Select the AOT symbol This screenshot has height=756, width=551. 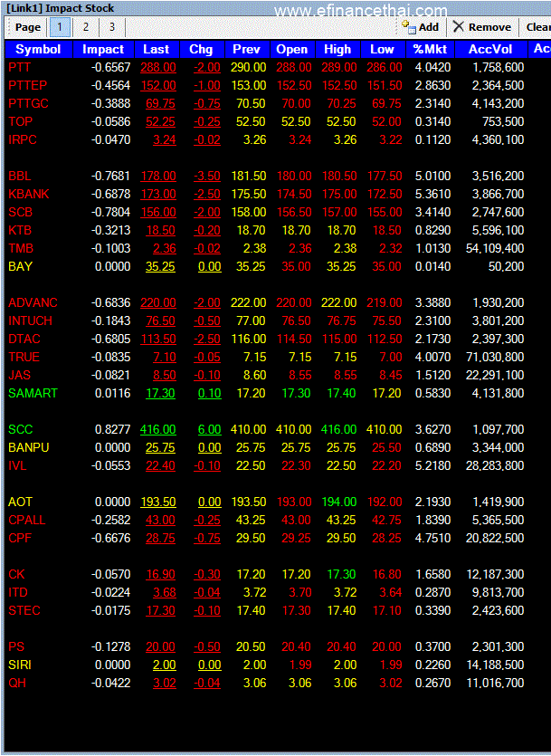(20, 502)
